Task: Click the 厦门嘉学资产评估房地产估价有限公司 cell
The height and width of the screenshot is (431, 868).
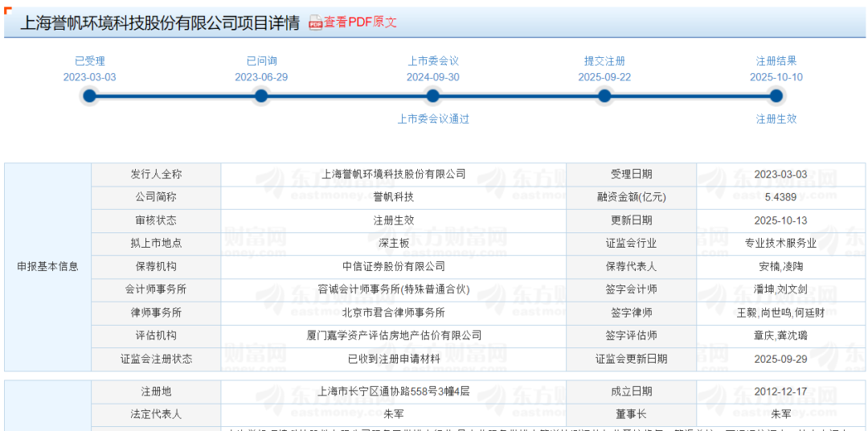Action: pyautogui.click(x=394, y=336)
